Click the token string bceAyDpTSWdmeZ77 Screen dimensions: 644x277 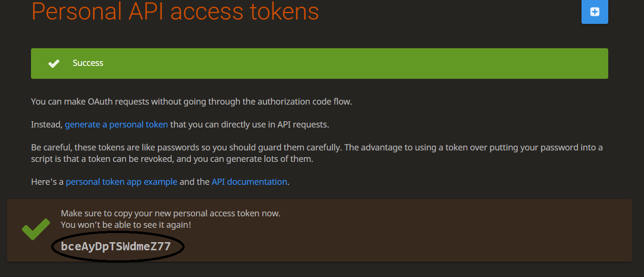tap(116, 246)
